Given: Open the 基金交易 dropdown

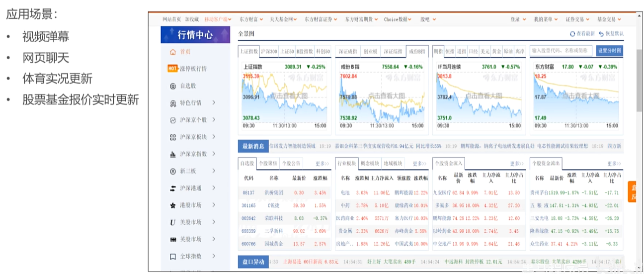Looking at the screenshot, I should coord(609,19).
